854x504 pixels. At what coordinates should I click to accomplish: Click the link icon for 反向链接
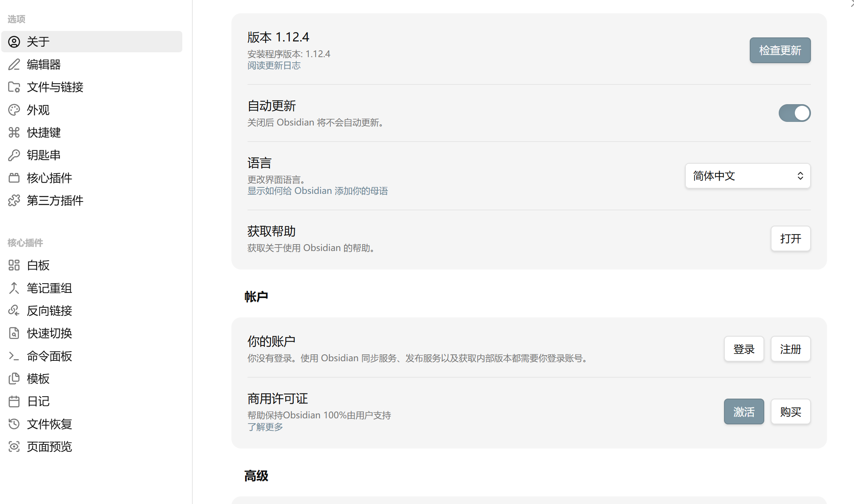(x=14, y=311)
